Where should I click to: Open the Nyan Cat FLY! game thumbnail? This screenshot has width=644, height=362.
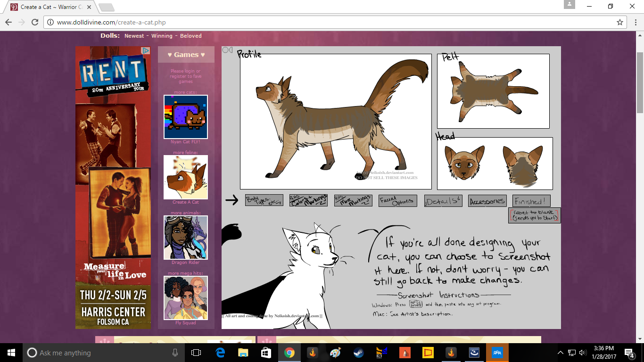pos(186,117)
